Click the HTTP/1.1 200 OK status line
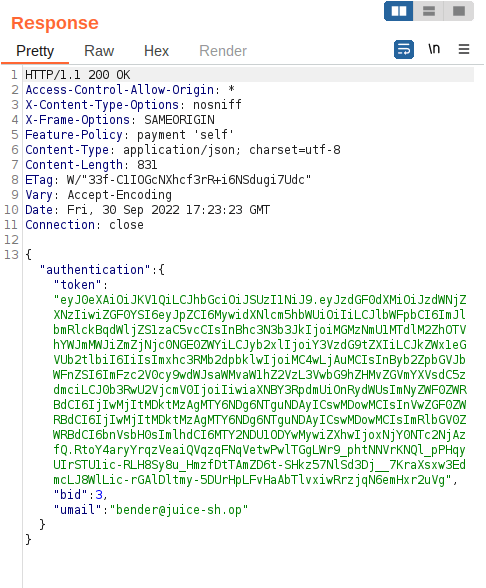The height and width of the screenshot is (588, 486). (78, 75)
